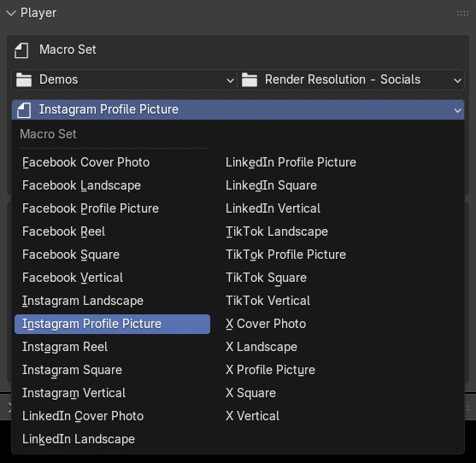Click the Demos folder icon
The width and height of the screenshot is (476, 463).
24,79
